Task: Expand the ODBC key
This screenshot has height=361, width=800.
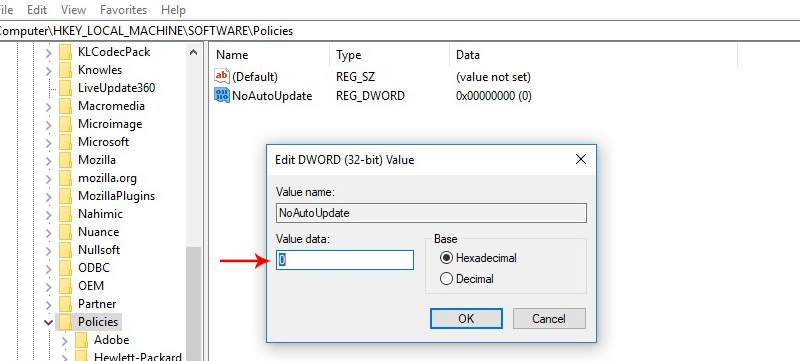Action: tap(48, 268)
